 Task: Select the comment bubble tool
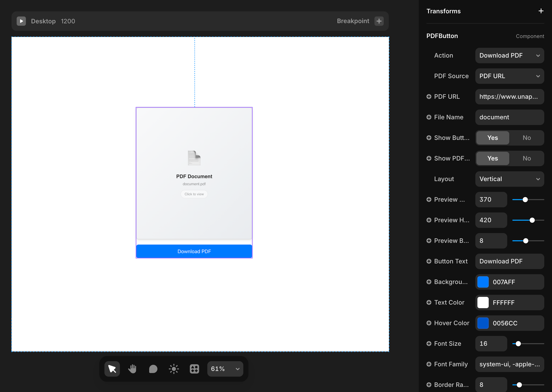tap(153, 369)
